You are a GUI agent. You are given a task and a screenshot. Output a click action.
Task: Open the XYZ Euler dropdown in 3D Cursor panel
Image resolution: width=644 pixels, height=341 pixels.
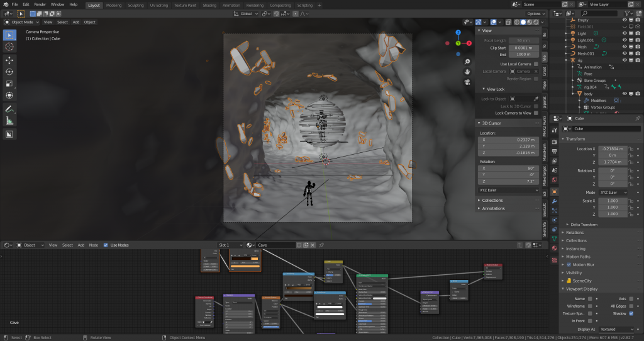point(508,191)
